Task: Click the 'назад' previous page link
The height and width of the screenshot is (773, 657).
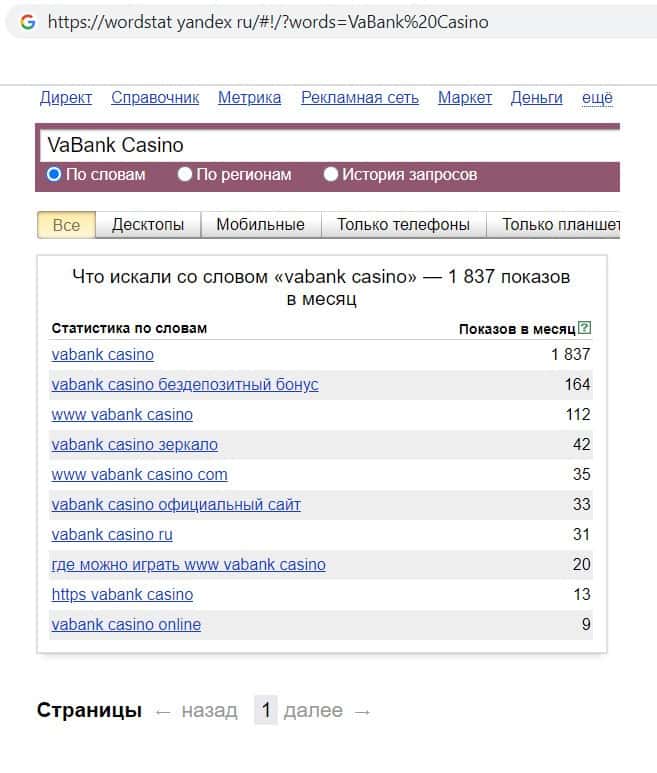Action: point(209,711)
